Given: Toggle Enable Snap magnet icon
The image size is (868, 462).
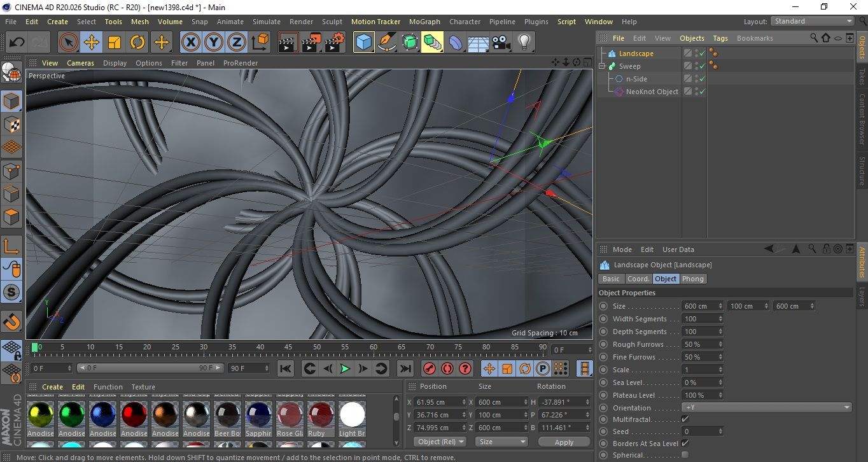Looking at the screenshot, I should (x=11, y=321).
